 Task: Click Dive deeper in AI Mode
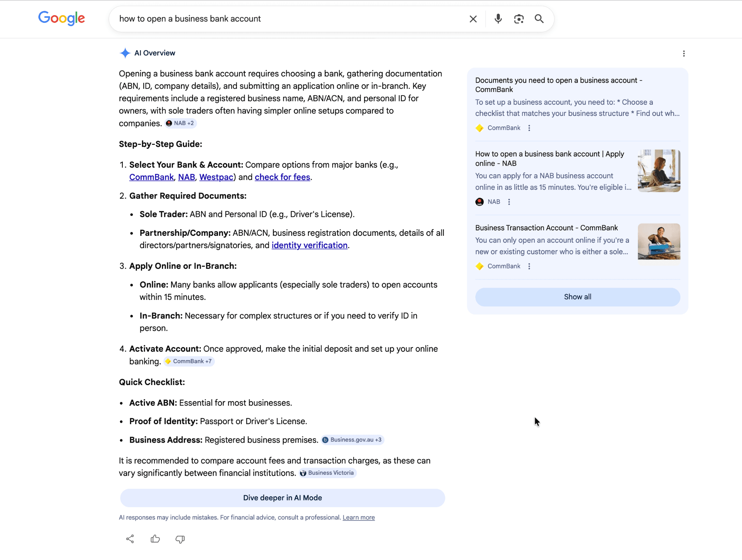click(282, 498)
